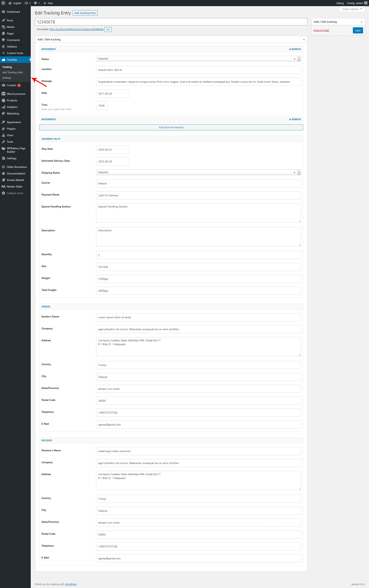Open Master Slider in sidebar
The height and width of the screenshot is (588, 369).
tap(15, 187)
